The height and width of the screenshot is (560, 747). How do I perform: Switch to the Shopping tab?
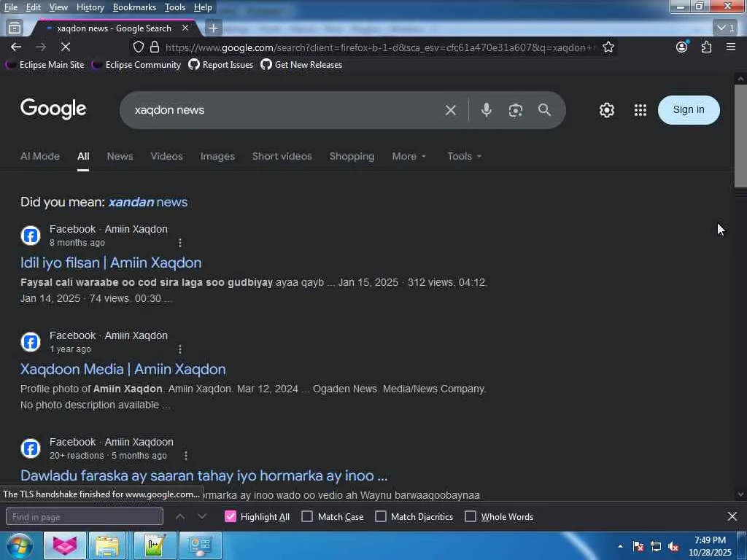click(x=352, y=156)
